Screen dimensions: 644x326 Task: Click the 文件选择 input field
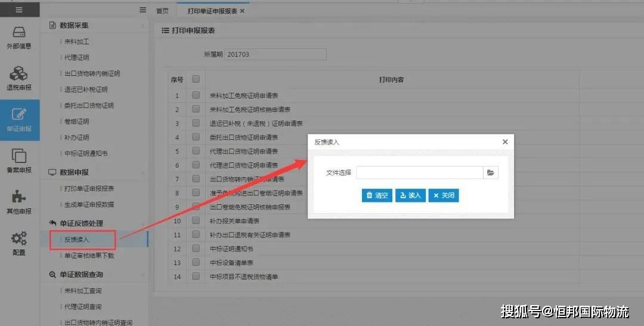(x=420, y=173)
